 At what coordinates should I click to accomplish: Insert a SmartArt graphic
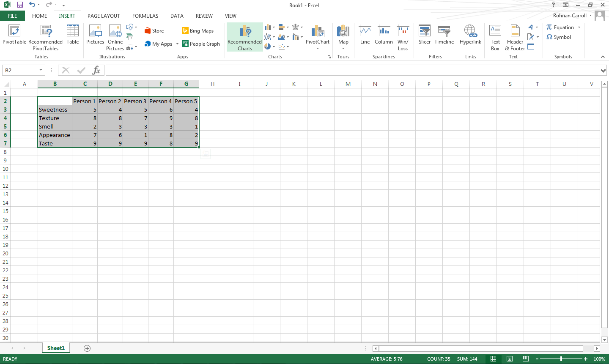click(x=130, y=37)
